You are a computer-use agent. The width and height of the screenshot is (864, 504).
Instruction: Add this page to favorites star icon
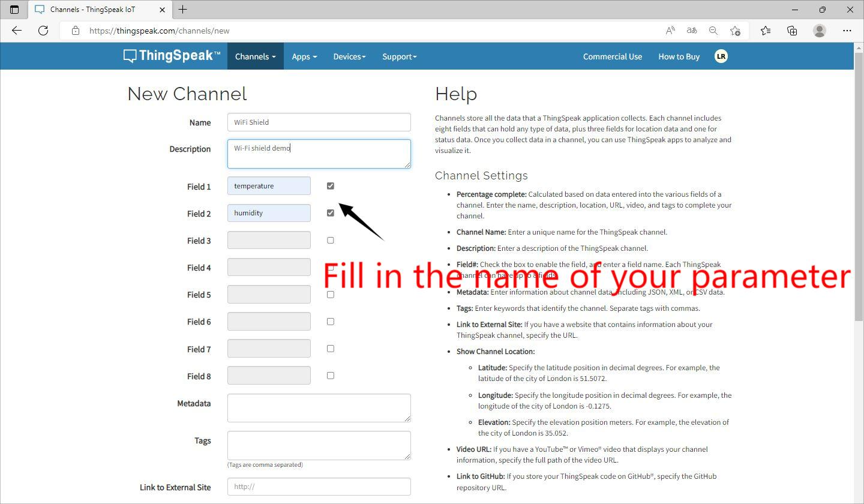[x=735, y=31]
